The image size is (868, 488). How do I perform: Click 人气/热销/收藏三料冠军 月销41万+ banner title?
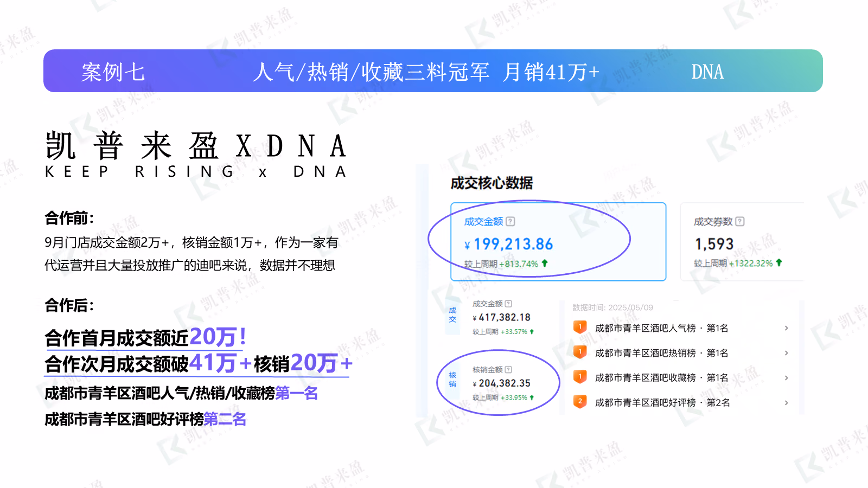(426, 72)
